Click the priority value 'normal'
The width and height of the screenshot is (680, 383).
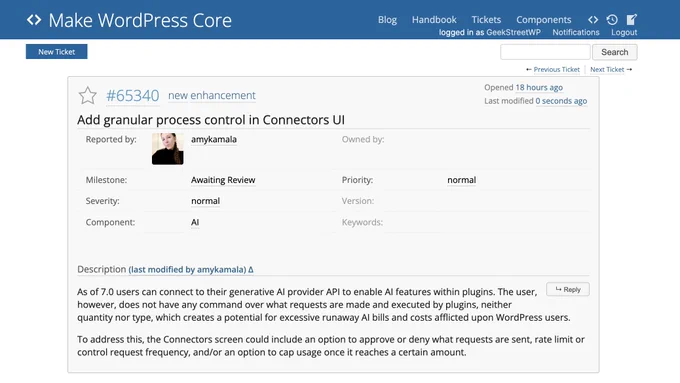tap(461, 180)
